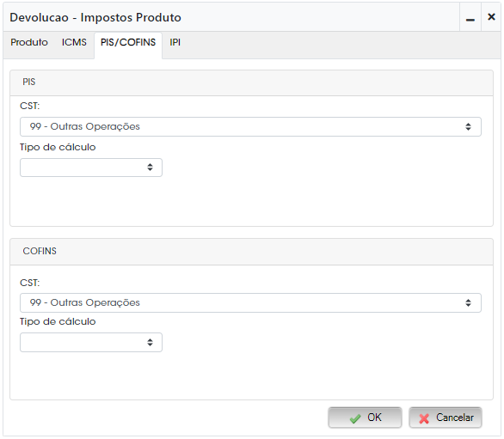Confirm with the OK button
This screenshot has height=439, width=504.
click(x=365, y=418)
